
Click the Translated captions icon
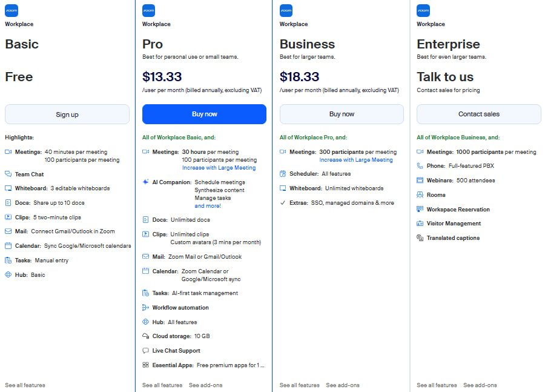coord(420,238)
